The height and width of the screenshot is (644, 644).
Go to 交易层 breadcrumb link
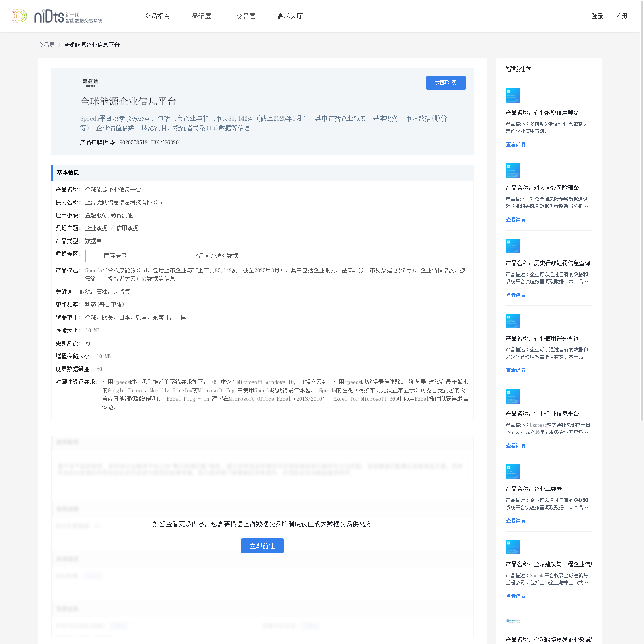click(46, 45)
